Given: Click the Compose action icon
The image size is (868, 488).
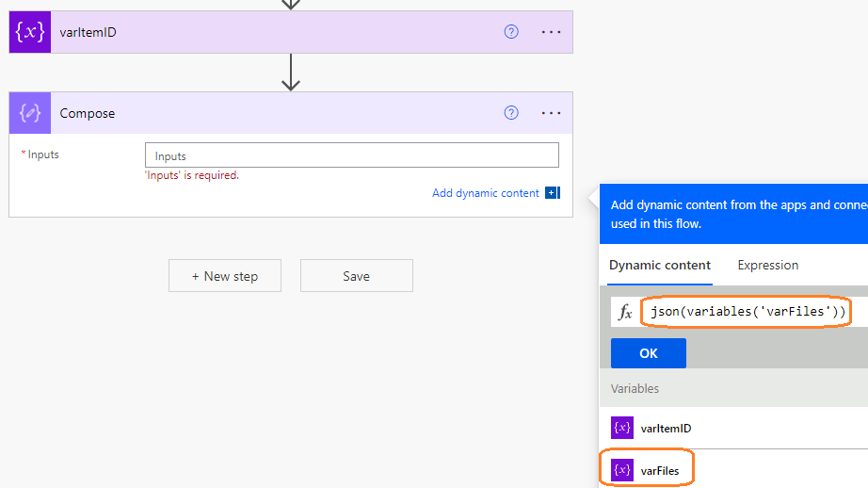Looking at the screenshot, I should (x=30, y=113).
